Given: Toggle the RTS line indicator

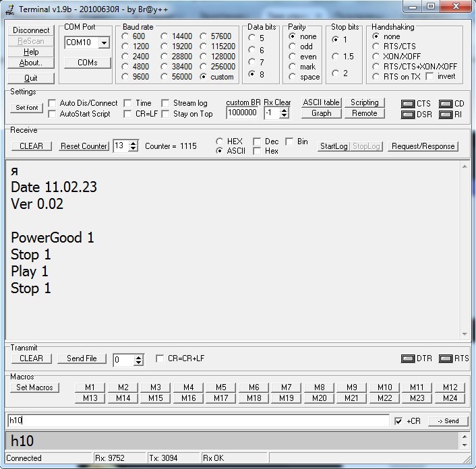Looking at the screenshot, I should [446, 358].
